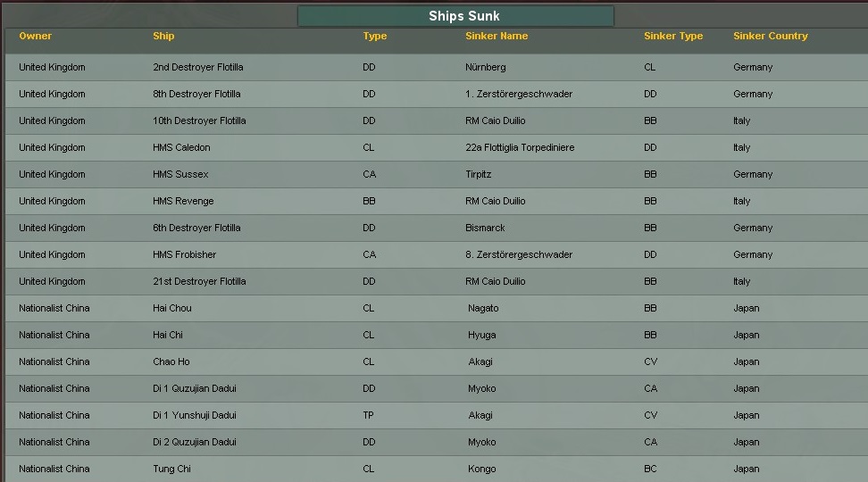The image size is (868, 482).
Task: Click the Nagato sinker name
Action: tap(483, 308)
